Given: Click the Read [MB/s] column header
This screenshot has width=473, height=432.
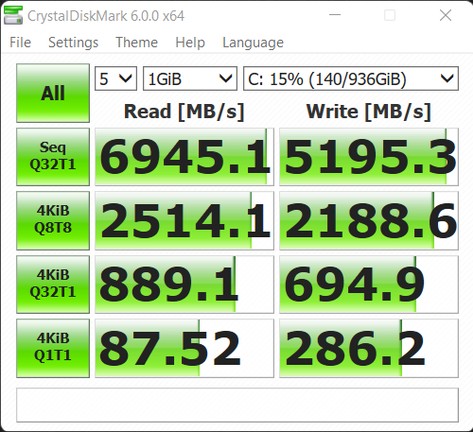Looking at the screenshot, I should 184,111.
